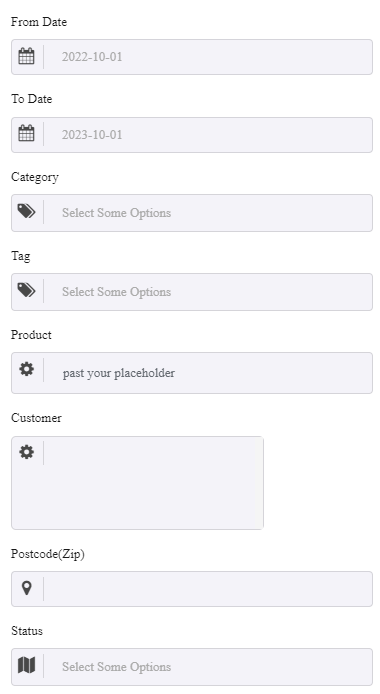Click the gear icon in the Product field
Viewport: 380px width, 694px height.
click(27, 369)
